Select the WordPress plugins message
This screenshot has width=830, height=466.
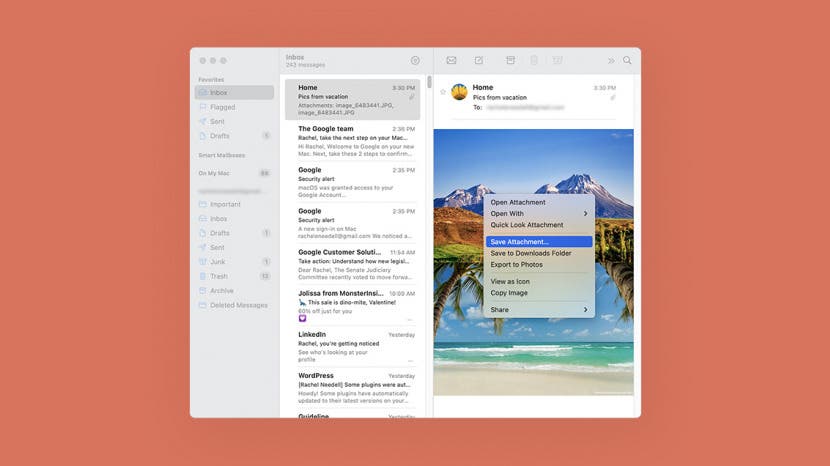[353, 388]
